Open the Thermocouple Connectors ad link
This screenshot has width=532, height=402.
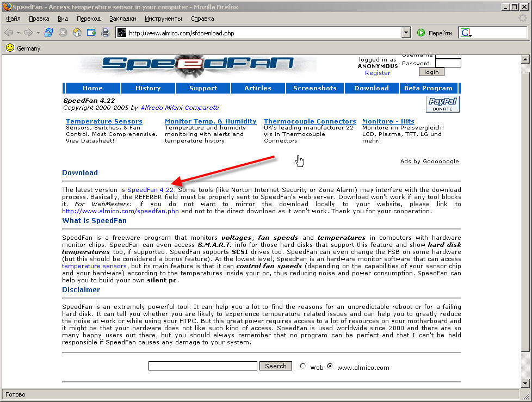click(x=310, y=121)
